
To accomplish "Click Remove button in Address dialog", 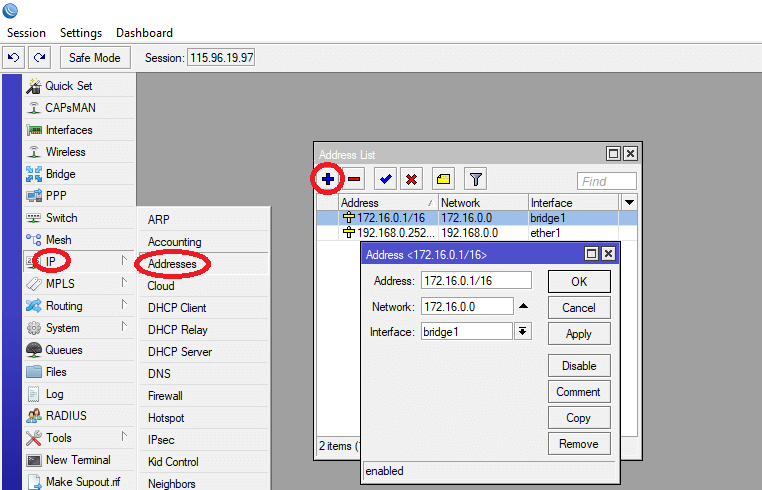I will click(x=579, y=444).
